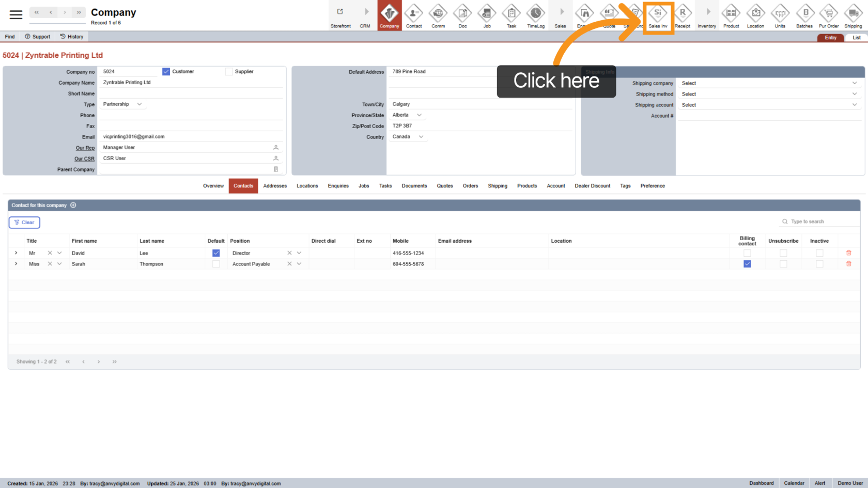Open the Our Rep link
This screenshot has height=488, width=868.
85,148
